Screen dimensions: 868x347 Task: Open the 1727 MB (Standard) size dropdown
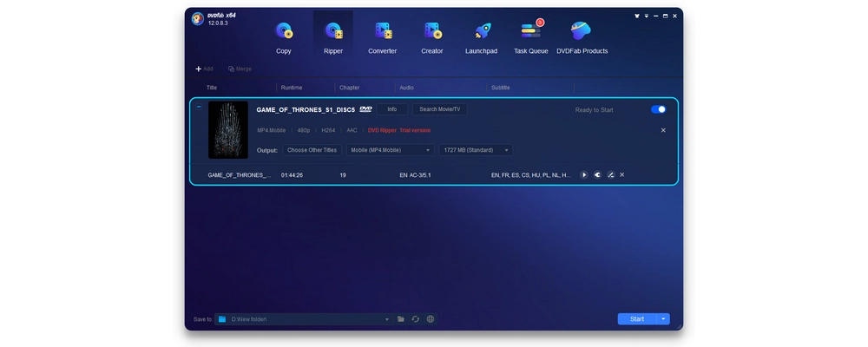click(x=476, y=150)
